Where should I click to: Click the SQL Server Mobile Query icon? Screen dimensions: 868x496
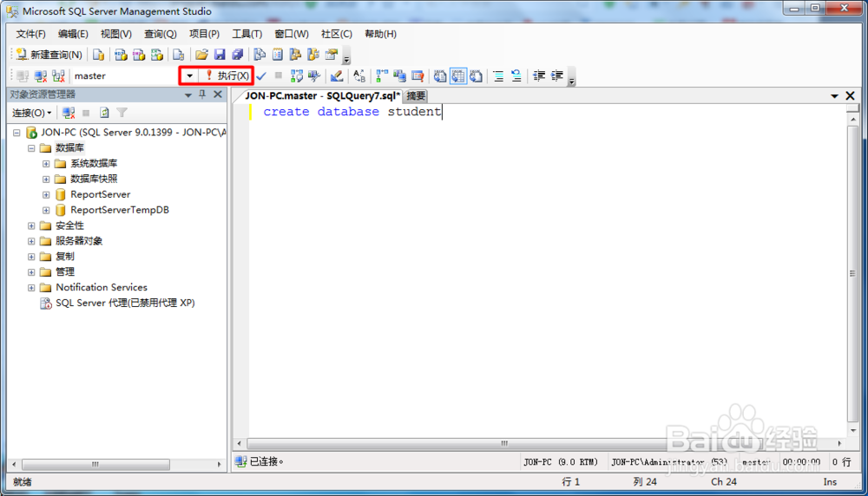pyautogui.click(x=178, y=54)
